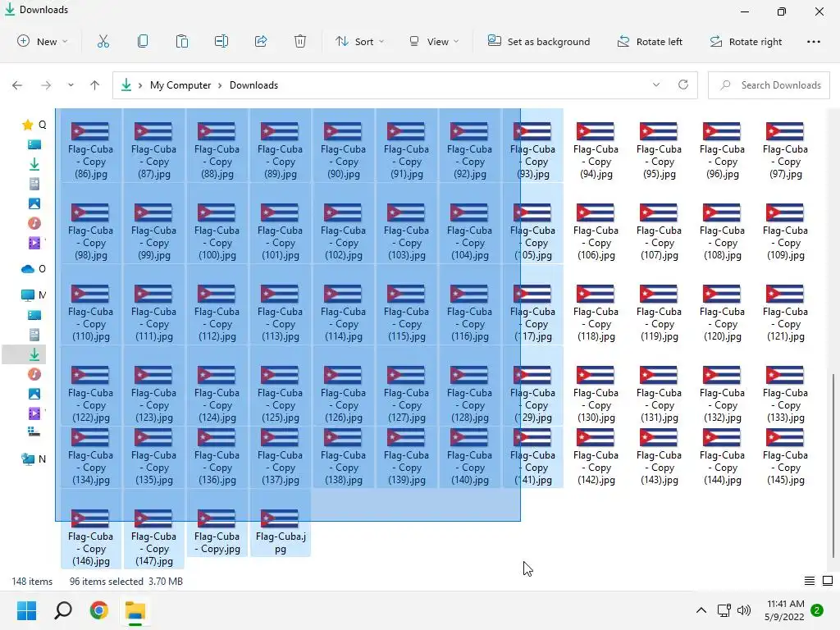
Task: Open the Recent locations chevron
Action: (71, 85)
